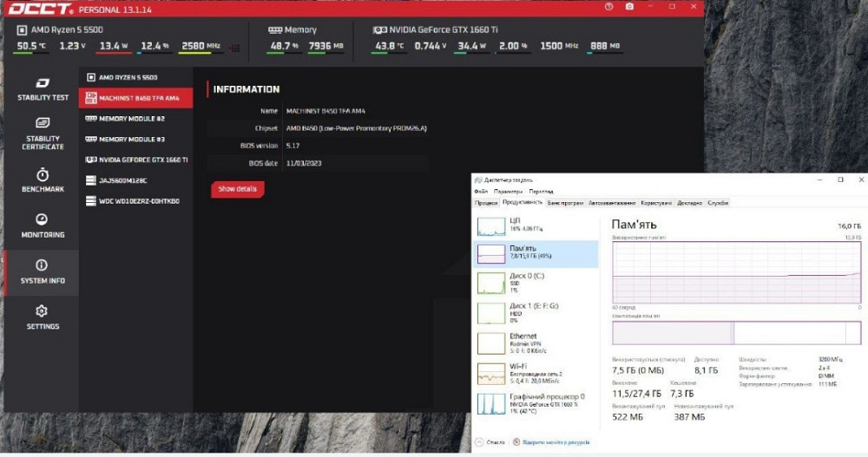
Task: Click the red grid icon beside CPU frequency
Action: point(234,49)
